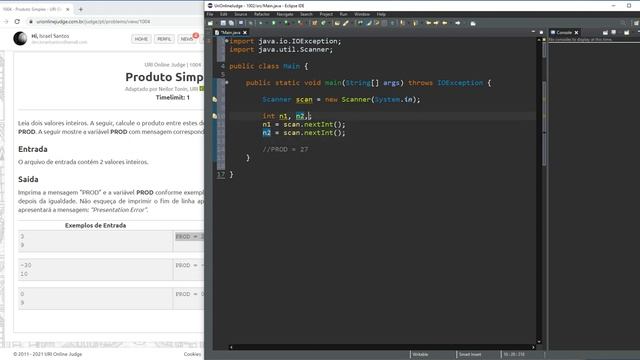
Task: Open the Source menu
Action: point(241,14)
